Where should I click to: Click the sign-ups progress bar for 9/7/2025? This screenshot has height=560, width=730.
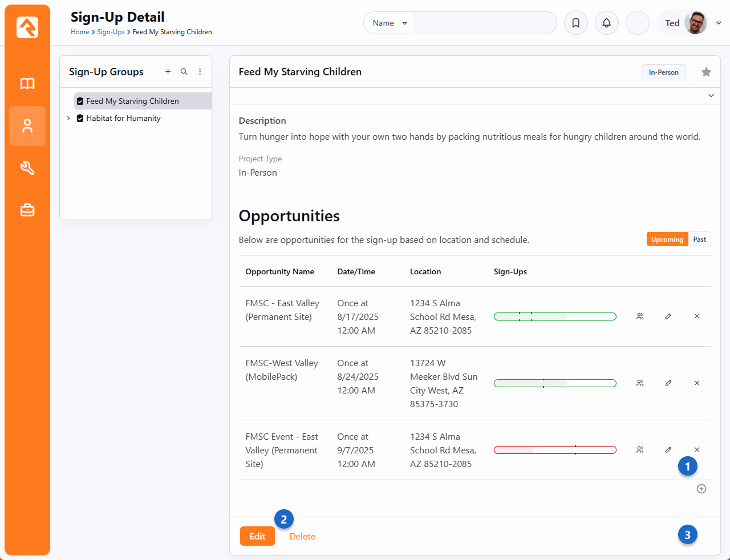point(554,450)
